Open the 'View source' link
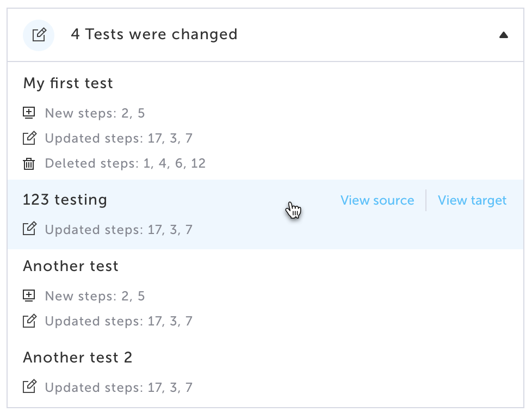Image resolution: width=532 pixels, height=418 pixels. tap(377, 200)
